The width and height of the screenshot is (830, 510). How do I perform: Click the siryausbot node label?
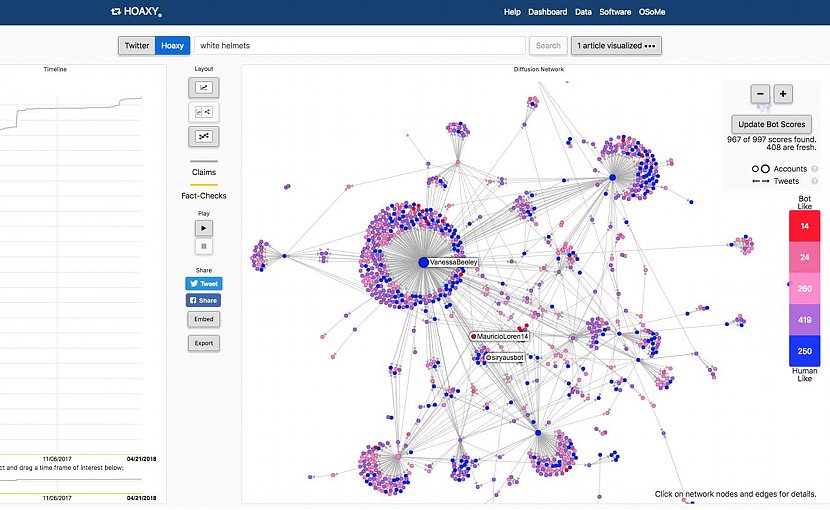click(x=508, y=358)
